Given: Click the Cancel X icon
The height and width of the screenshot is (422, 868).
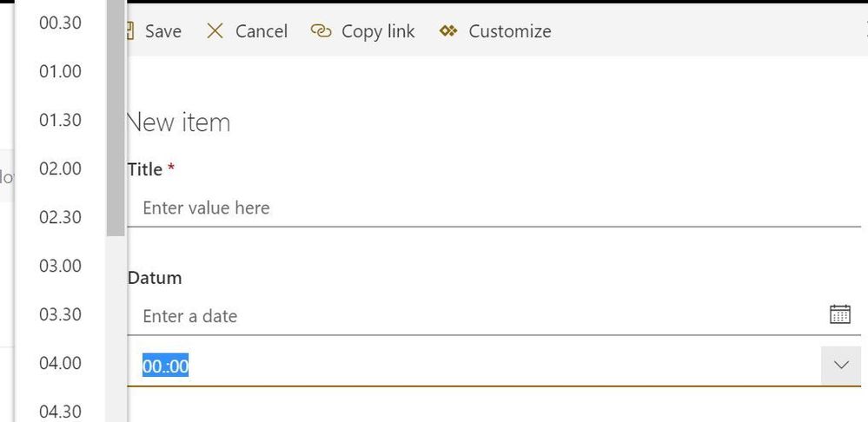Looking at the screenshot, I should (x=215, y=31).
